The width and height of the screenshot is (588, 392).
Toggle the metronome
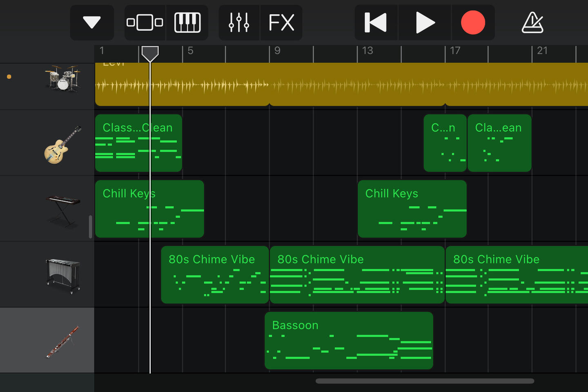coord(532,22)
